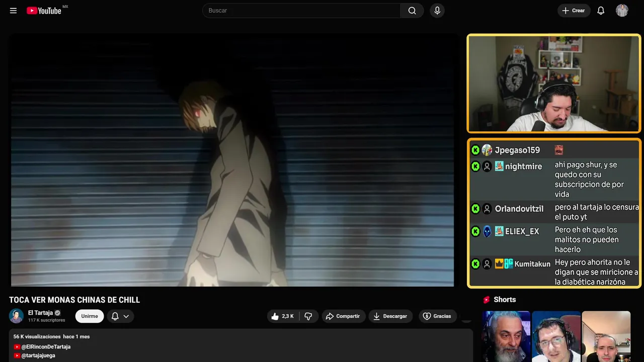
Task: Open the bald man Shorts thumbnail
Action: [x=606, y=336]
